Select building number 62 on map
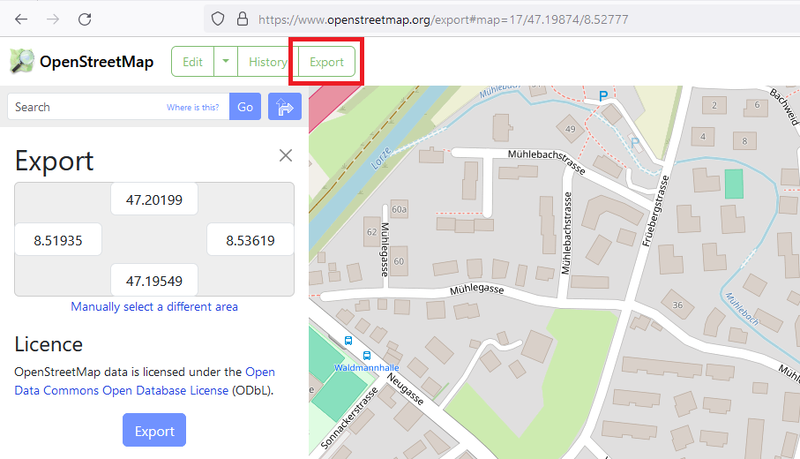 click(372, 232)
